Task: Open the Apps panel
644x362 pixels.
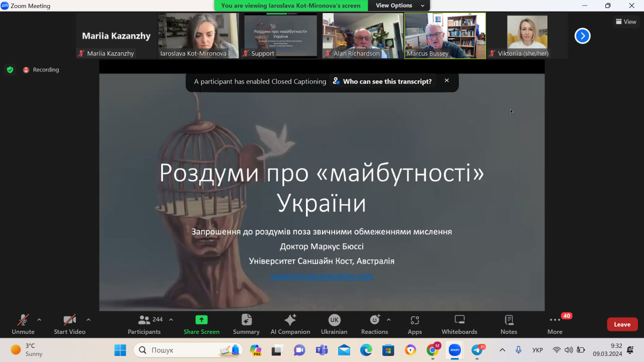Action: (x=415, y=324)
